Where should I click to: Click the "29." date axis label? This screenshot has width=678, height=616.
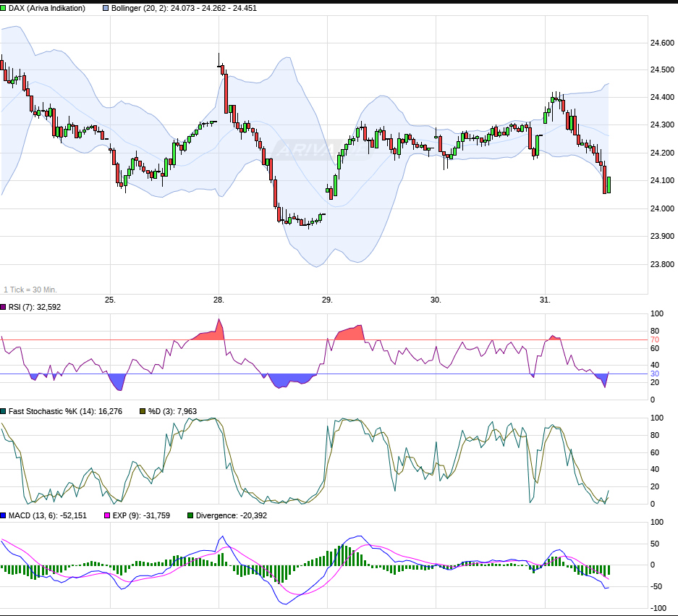pyautogui.click(x=327, y=300)
